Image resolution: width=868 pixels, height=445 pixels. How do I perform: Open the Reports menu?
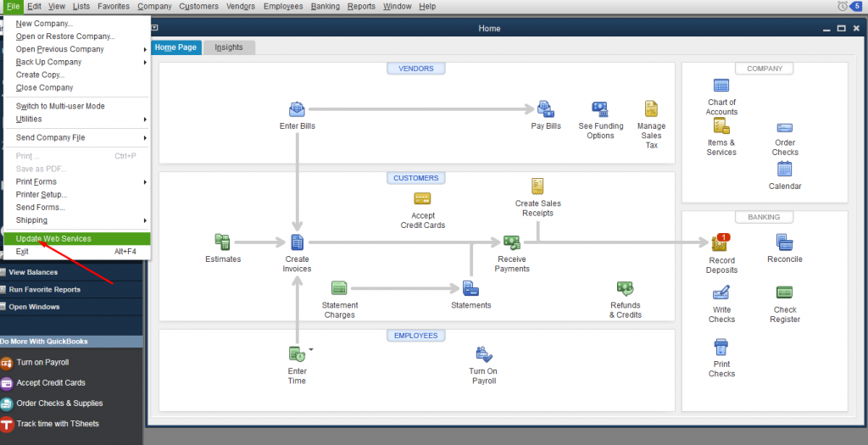click(361, 6)
